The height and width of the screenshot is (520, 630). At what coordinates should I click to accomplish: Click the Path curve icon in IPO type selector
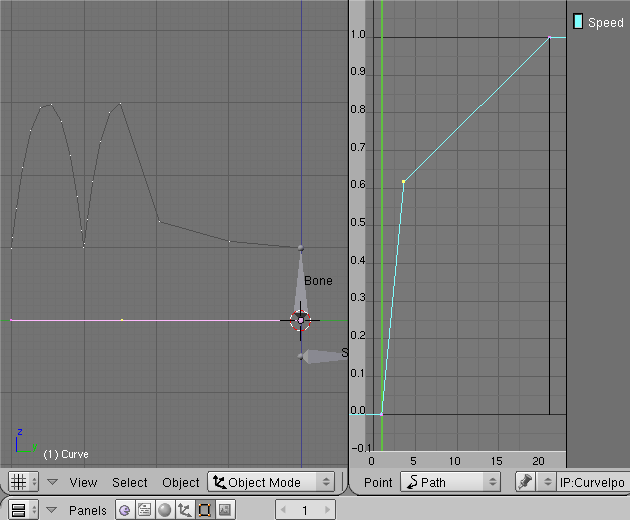pyautogui.click(x=412, y=481)
